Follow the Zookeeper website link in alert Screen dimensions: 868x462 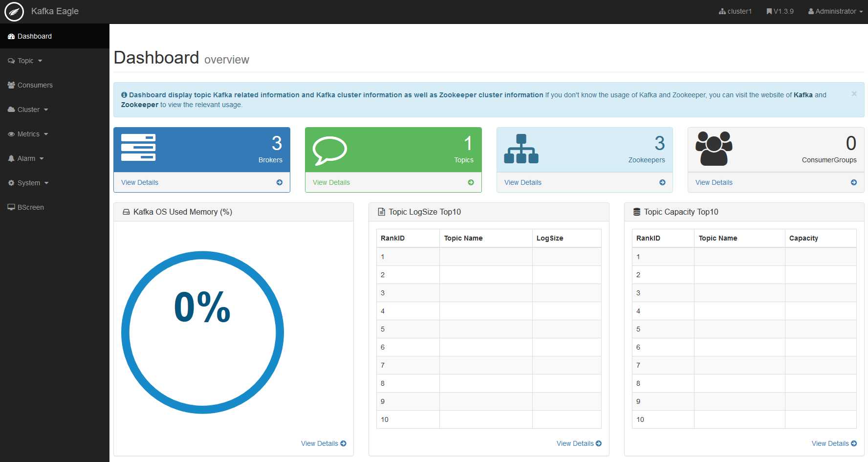click(140, 105)
